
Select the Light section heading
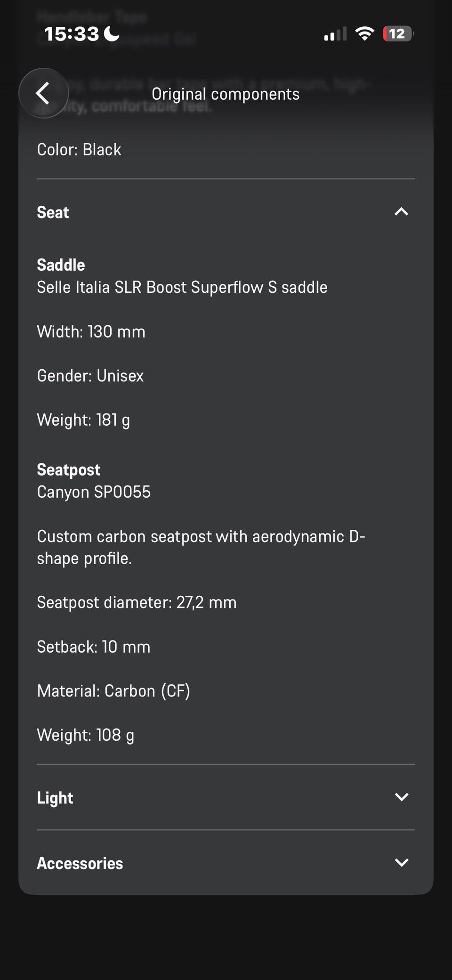coord(55,798)
